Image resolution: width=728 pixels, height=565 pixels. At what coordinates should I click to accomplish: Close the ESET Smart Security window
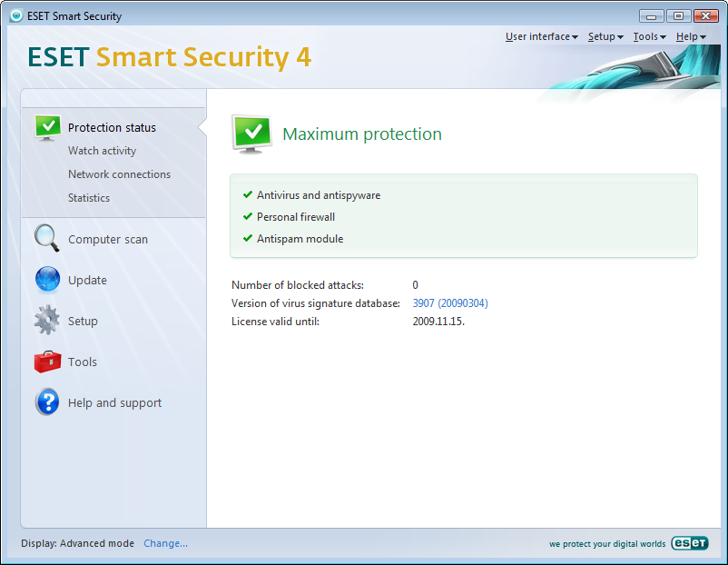click(x=705, y=16)
